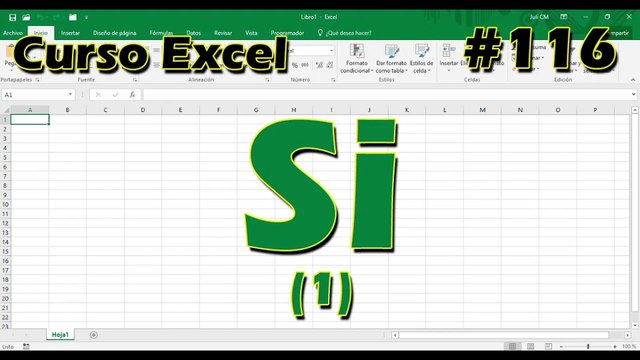This screenshot has height=360, width=640.
Task: Open Número dialog launcher
Action: pyautogui.click(x=333, y=80)
